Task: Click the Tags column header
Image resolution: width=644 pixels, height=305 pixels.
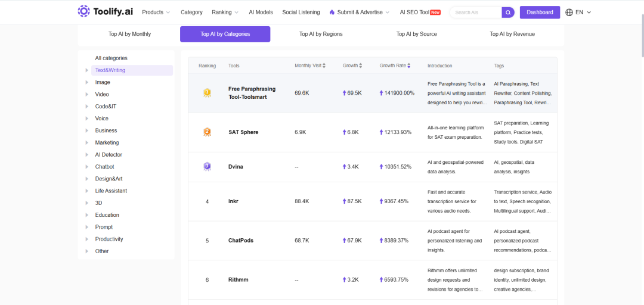Action: 499,66
